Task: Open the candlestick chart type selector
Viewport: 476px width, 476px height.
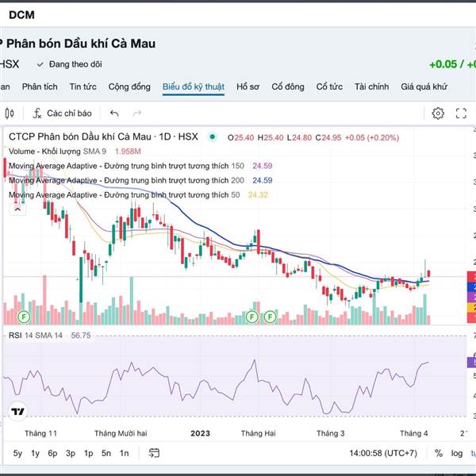Action: pos(10,113)
